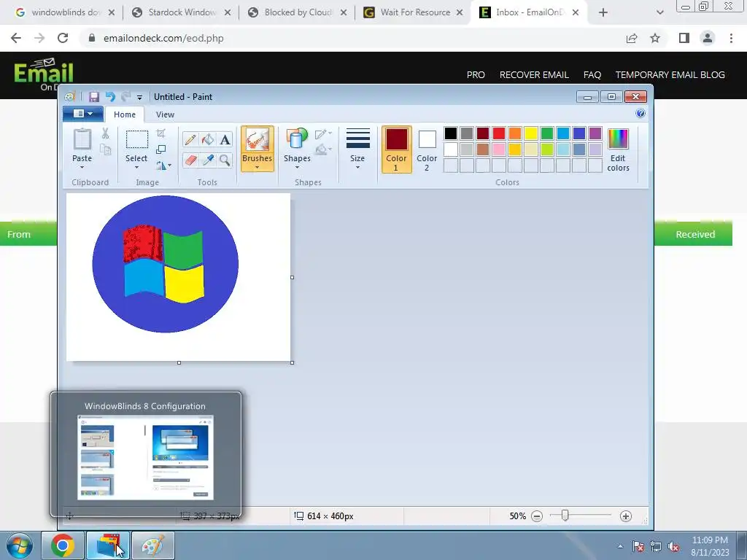
Task: Open the Customize Quick Access Toolbar arrow
Action: tap(139, 97)
